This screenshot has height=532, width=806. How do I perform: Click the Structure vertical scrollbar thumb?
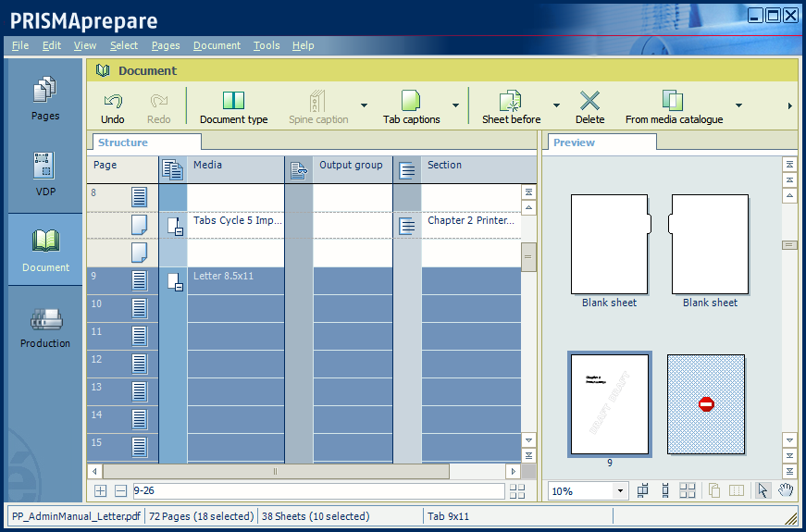click(x=528, y=256)
